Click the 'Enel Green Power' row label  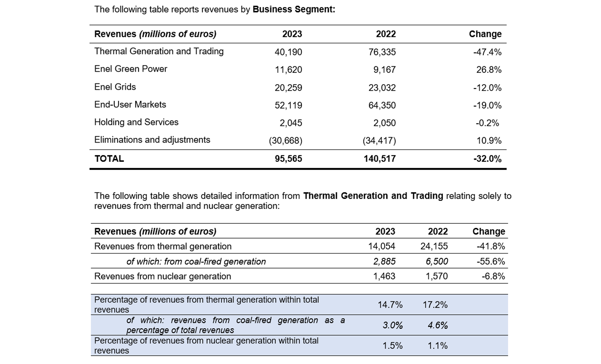131,69
